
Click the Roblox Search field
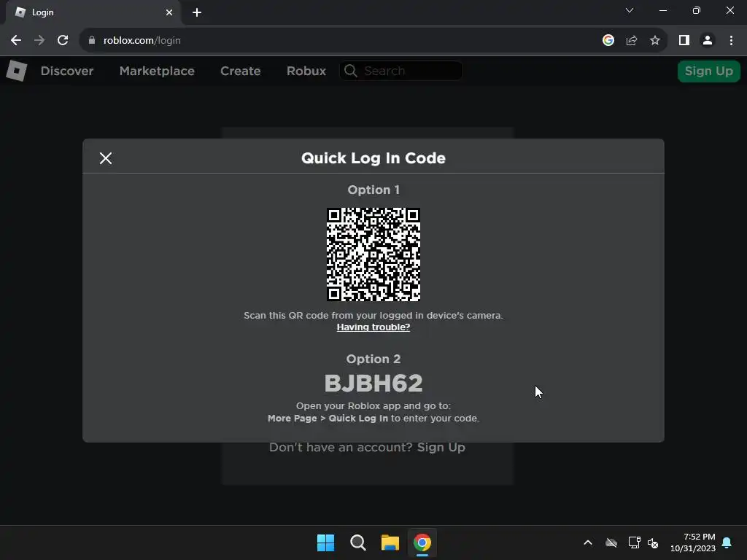point(401,71)
